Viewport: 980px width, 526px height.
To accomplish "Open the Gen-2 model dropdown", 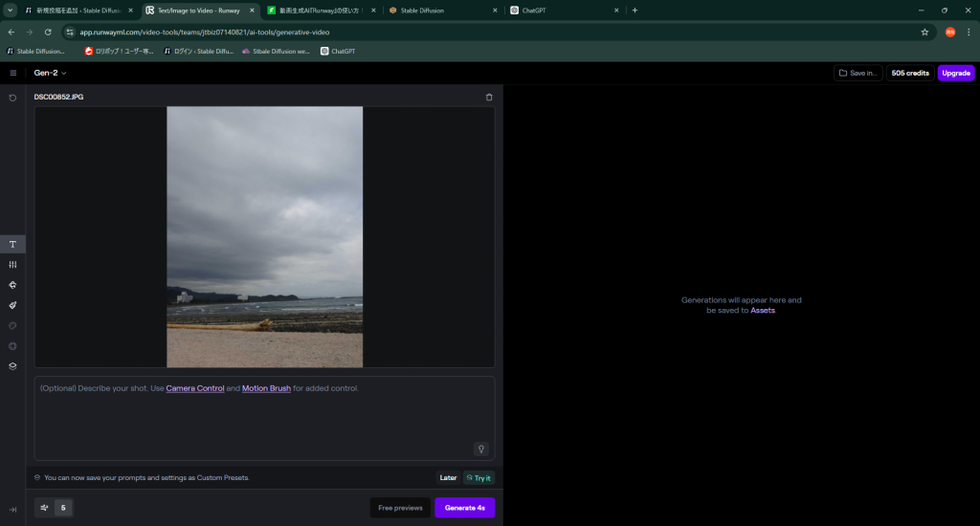I will pyautogui.click(x=51, y=73).
